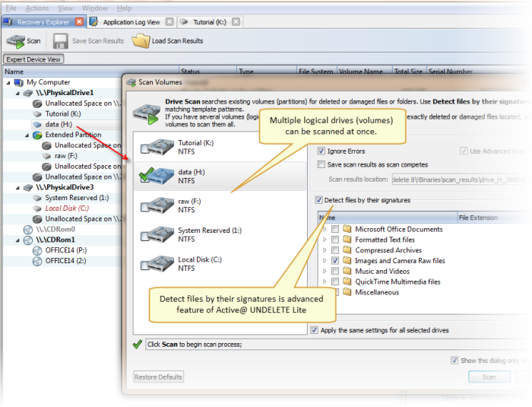The image size is (532, 407).
Task: Click the Extended Partition icon
Action: click(x=37, y=135)
